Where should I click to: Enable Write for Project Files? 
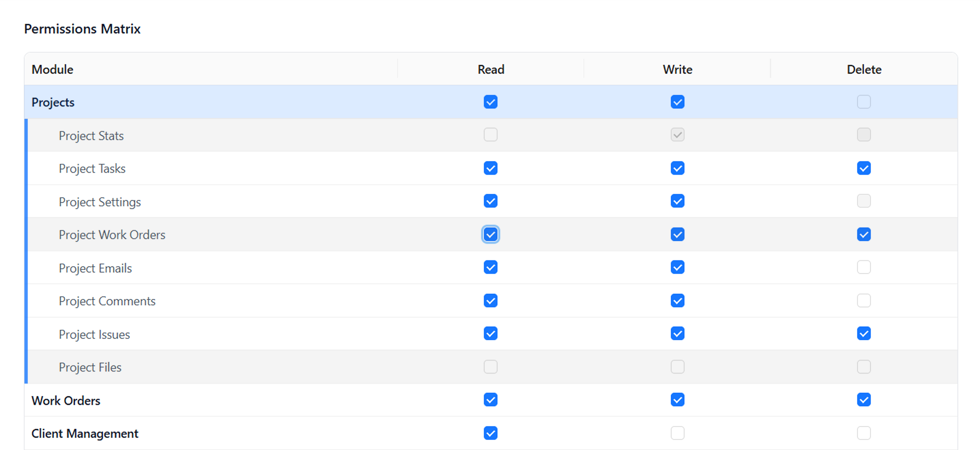[x=677, y=367]
